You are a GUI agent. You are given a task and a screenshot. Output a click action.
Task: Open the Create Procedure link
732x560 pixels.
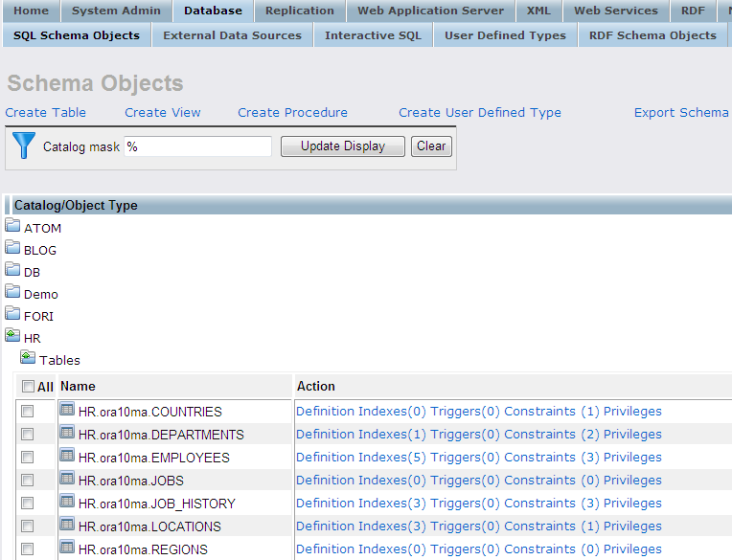(292, 112)
